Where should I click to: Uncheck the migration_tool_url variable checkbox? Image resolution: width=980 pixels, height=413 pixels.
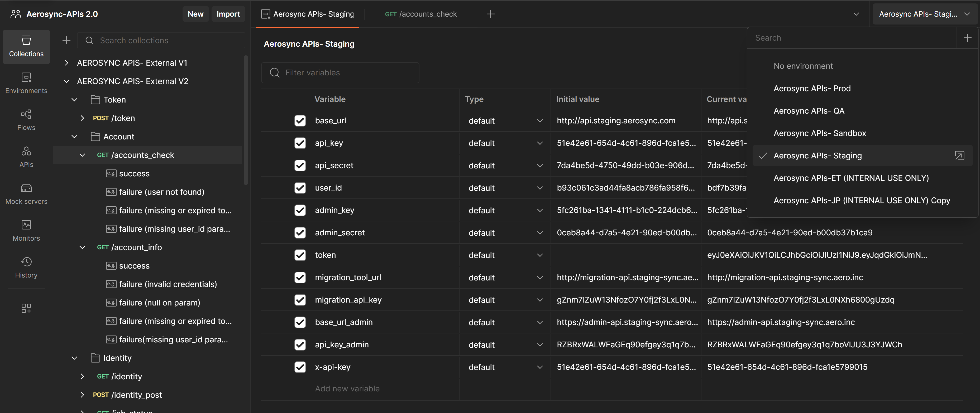point(300,277)
